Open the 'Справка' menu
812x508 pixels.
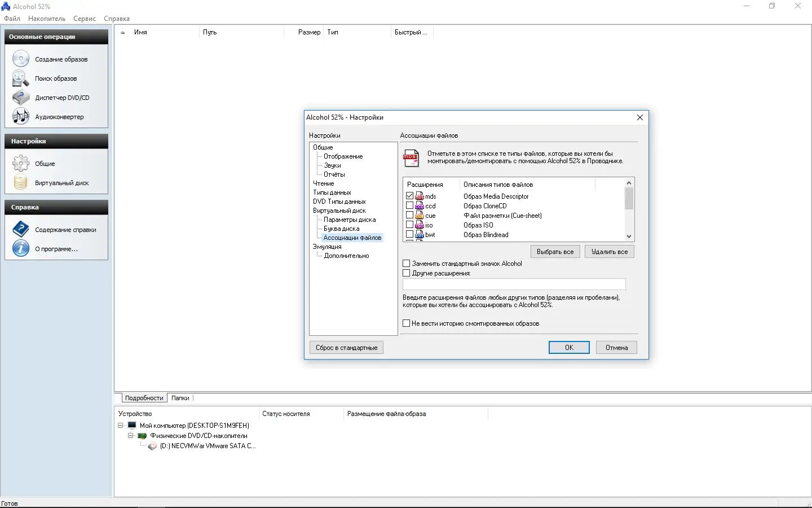[x=117, y=19]
